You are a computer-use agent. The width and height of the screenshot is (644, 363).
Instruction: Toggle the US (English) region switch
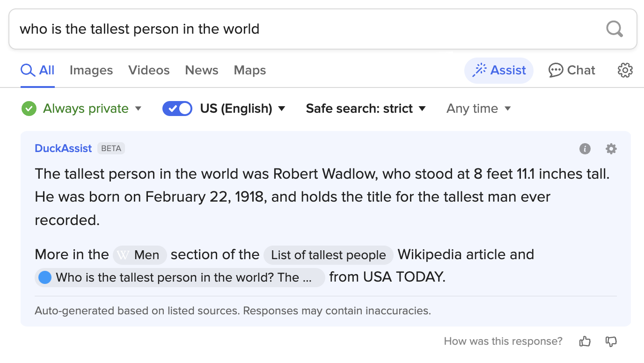pos(177,109)
